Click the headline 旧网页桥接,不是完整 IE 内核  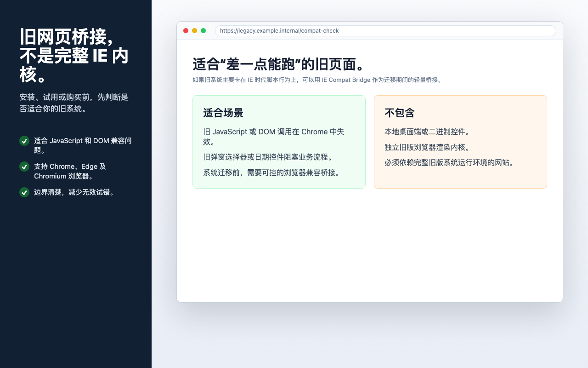point(74,55)
